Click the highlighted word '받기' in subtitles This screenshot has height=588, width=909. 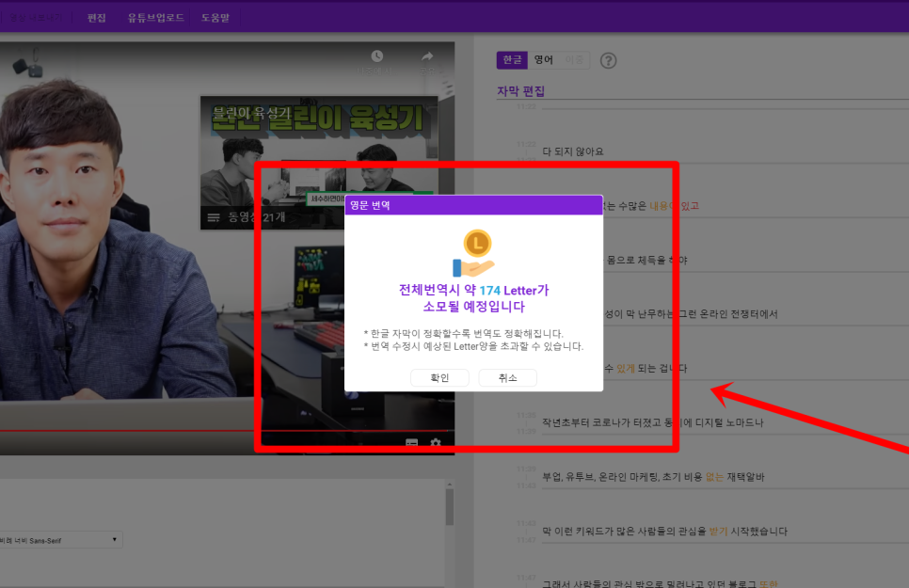click(x=718, y=532)
